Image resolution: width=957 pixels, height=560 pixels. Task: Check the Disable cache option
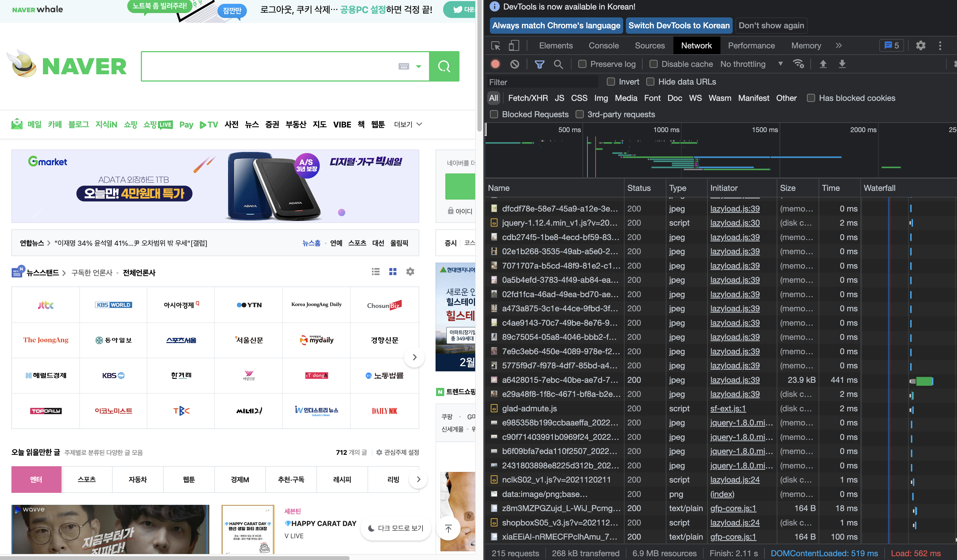[x=654, y=64]
